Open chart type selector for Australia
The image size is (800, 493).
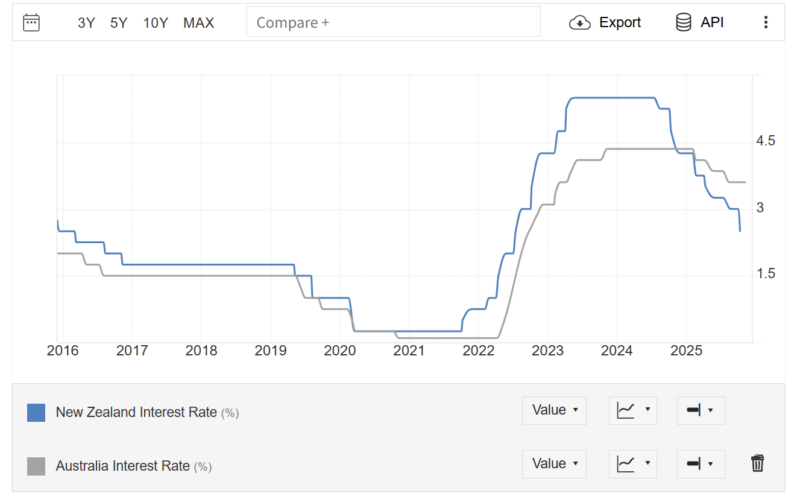click(634, 464)
